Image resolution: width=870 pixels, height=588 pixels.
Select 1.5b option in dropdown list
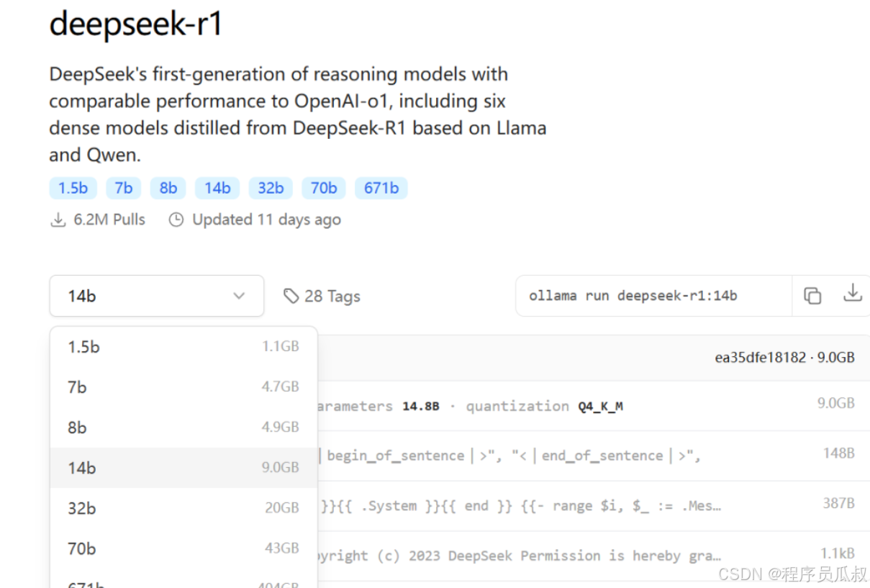tap(183, 347)
